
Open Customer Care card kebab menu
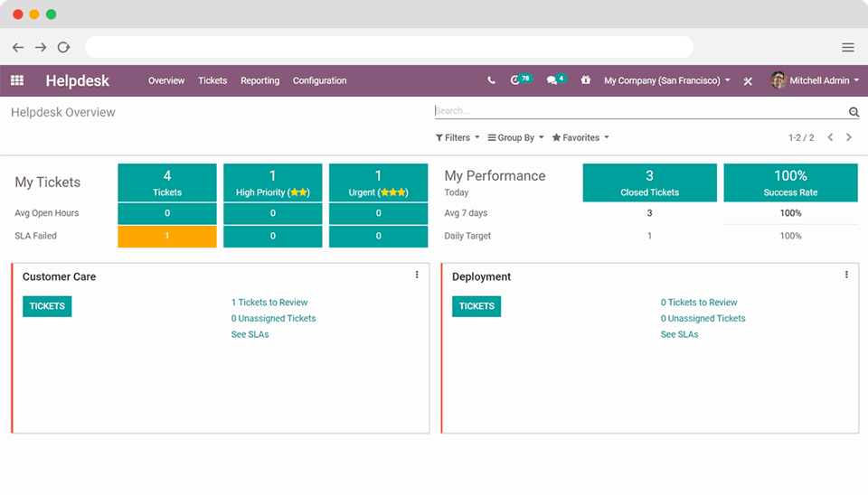tap(417, 275)
